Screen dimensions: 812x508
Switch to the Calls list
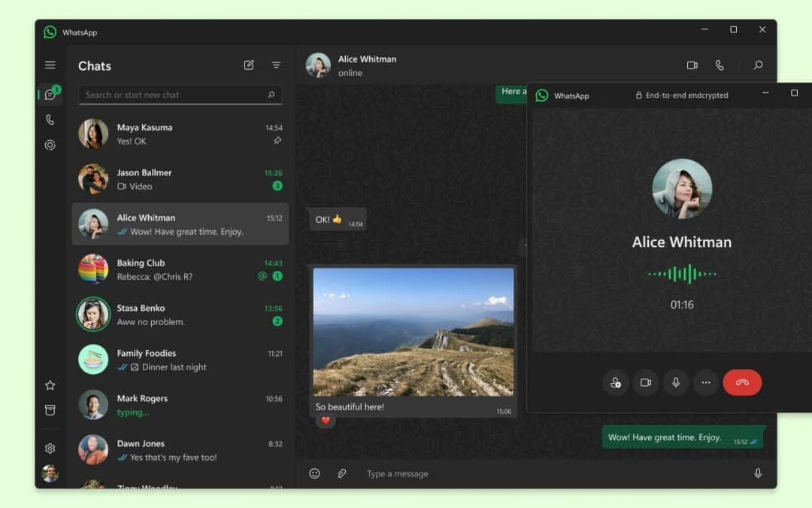coord(50,119)
